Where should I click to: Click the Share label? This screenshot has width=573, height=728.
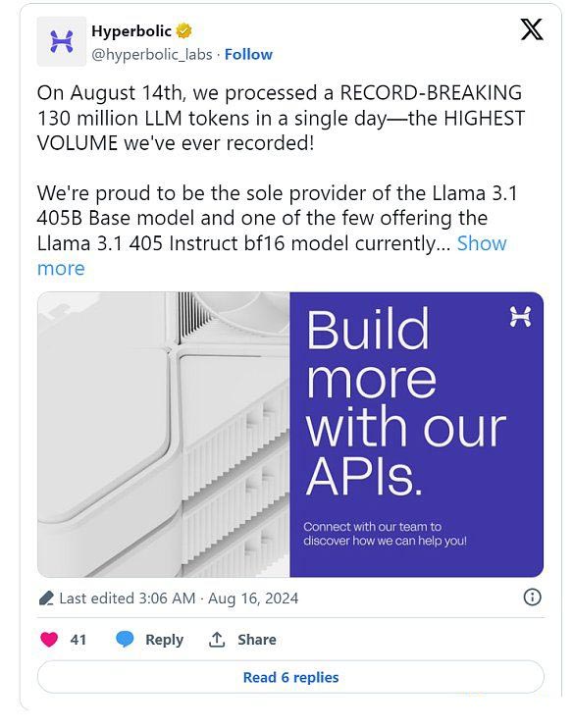tap(257, 640)
